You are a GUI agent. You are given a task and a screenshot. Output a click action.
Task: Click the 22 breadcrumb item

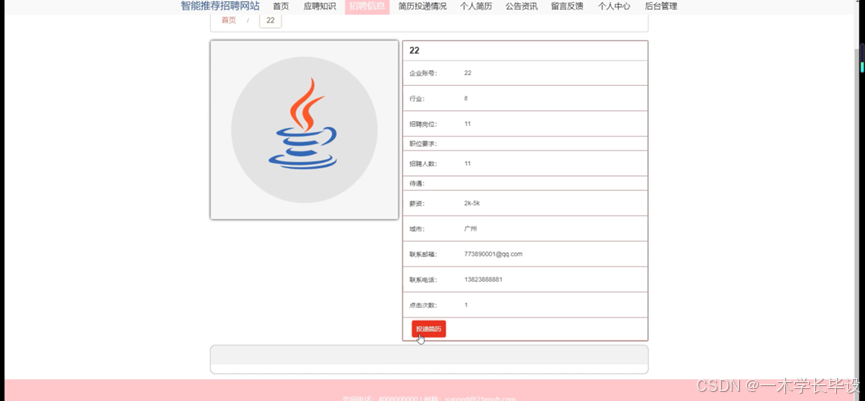click(270, 20)
